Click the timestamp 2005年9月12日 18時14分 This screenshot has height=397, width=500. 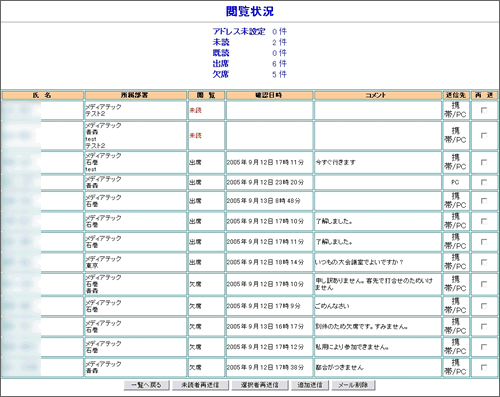[265, 262]
